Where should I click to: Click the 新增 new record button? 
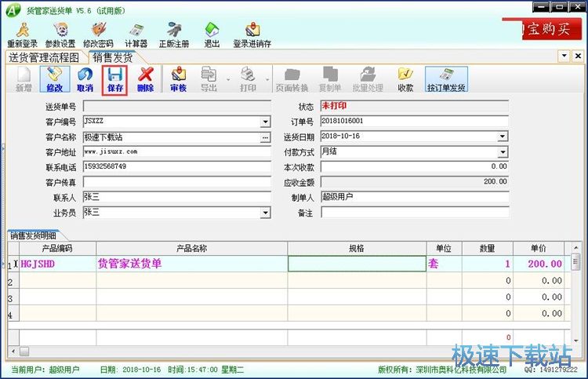click(x=24, y=79)
